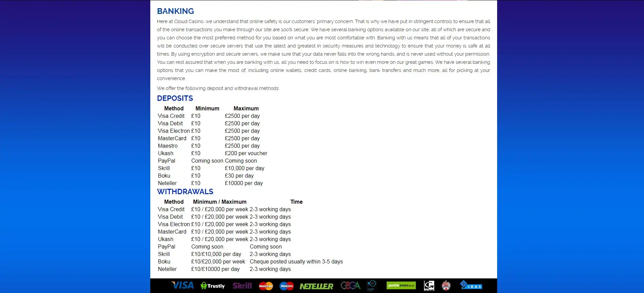Click the Maestro card logo
644x293 pixels.
pyautogui.click(x=287, y=286)
